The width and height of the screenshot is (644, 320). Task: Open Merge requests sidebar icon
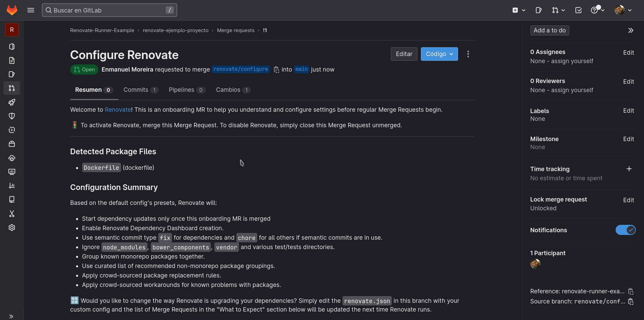[x=12, y=88]
